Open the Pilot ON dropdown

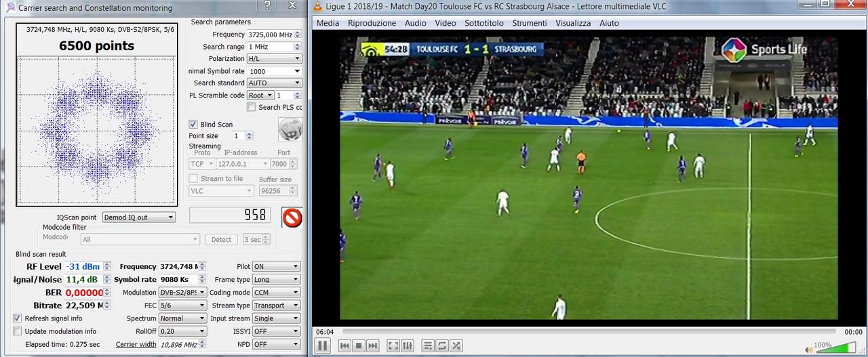pyautogui.click(x=276, y=267)
